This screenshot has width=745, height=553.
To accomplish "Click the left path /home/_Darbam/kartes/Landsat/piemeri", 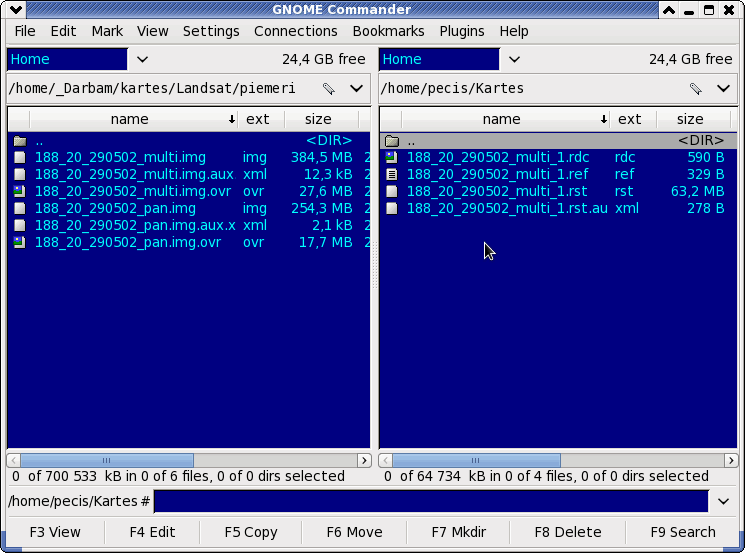I will (x=152, y=89).
